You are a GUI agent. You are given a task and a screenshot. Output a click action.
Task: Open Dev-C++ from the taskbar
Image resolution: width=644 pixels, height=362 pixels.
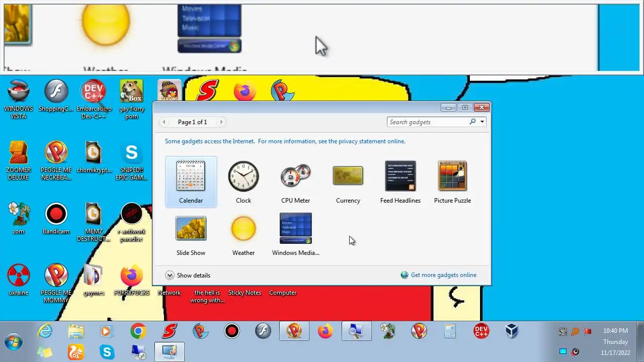pyautogui.click(x=481, y=331)
